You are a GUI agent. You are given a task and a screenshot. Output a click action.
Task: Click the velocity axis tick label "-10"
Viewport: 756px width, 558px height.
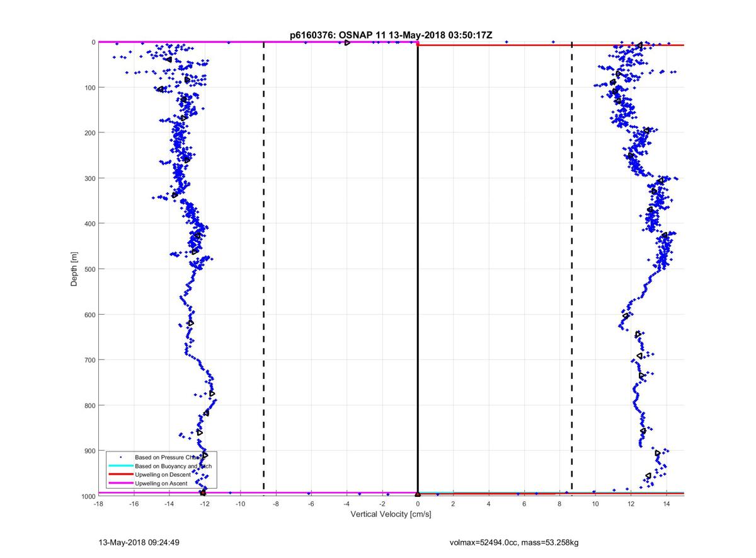[240, 504]
